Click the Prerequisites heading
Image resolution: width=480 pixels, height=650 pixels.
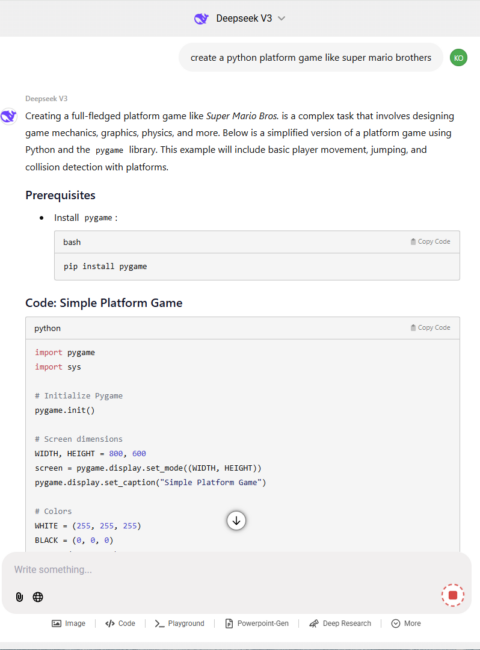click(x=61, y=195)
